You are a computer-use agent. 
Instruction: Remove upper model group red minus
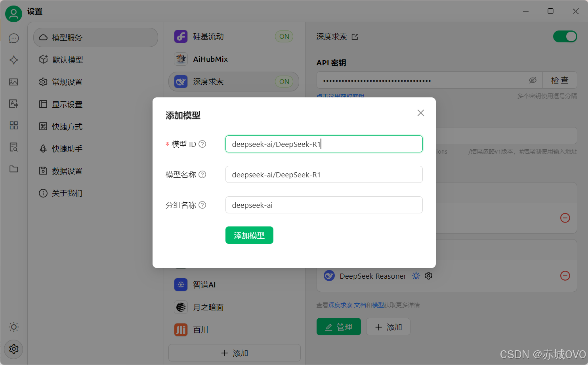coord(565,218)
